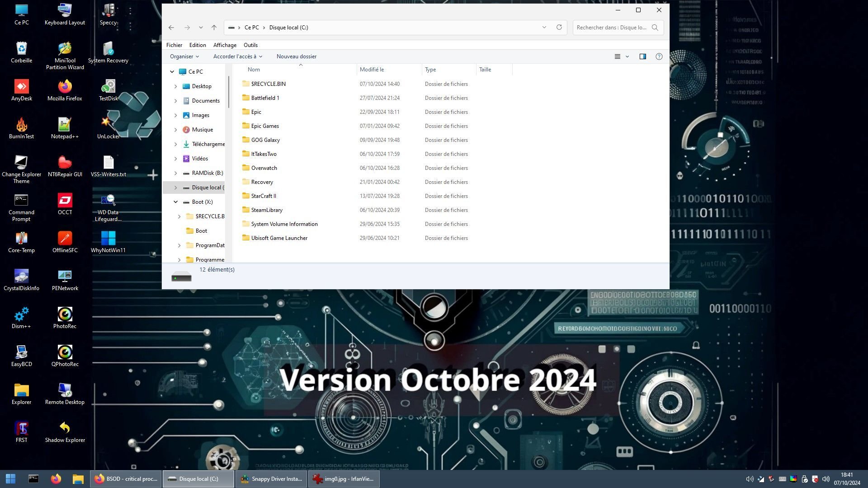Open Command Prompt desktop icon
Image resolution: width=868 pixels, height=488 pixels.
(21, 207)
